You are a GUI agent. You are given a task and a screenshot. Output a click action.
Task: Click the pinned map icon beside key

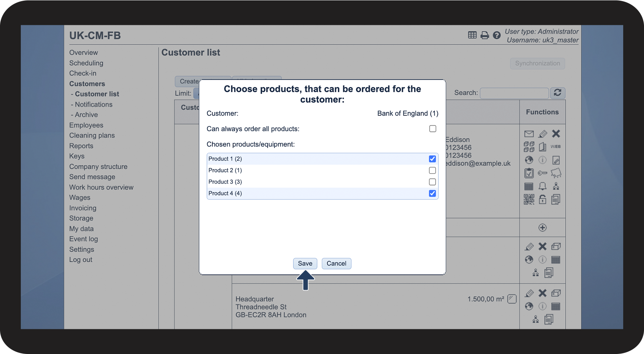(556, 173)
